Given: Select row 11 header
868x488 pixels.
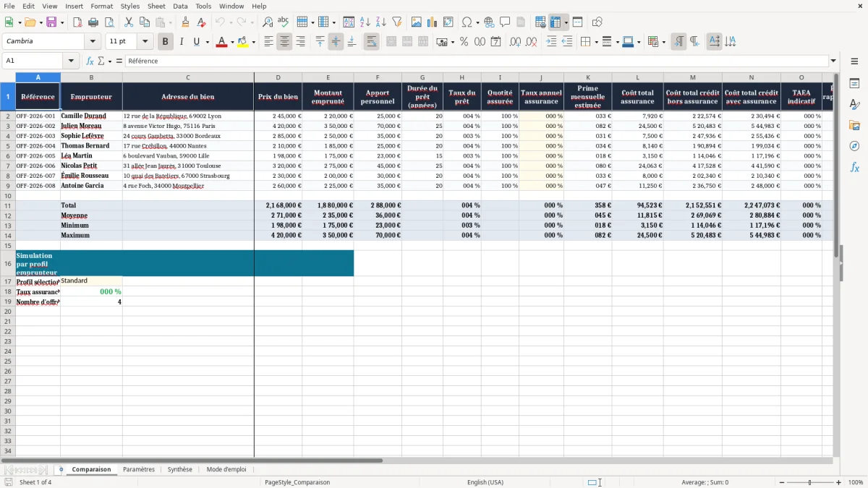Looking at the screenshot, I should pos(8,205).
